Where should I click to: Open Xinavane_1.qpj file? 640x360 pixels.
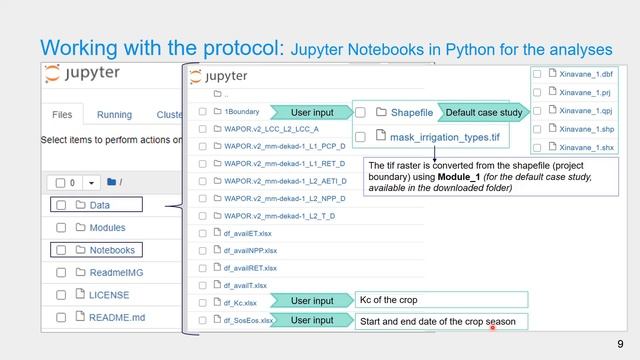click(586, 111)
